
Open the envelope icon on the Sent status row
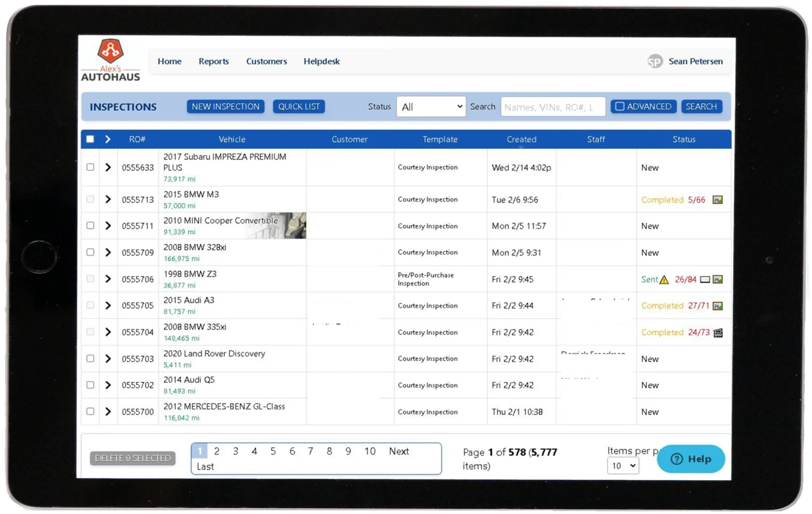(x=705, y=279)
